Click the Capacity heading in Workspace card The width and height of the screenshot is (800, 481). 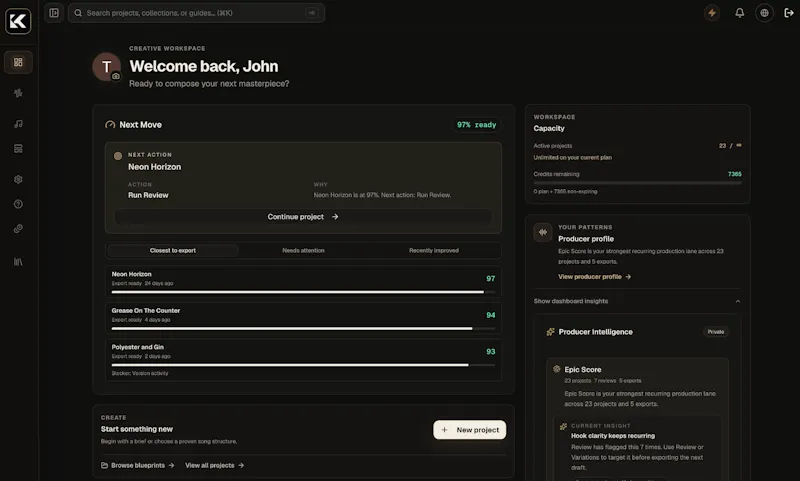pyautogui.click(x=549, y=128)
